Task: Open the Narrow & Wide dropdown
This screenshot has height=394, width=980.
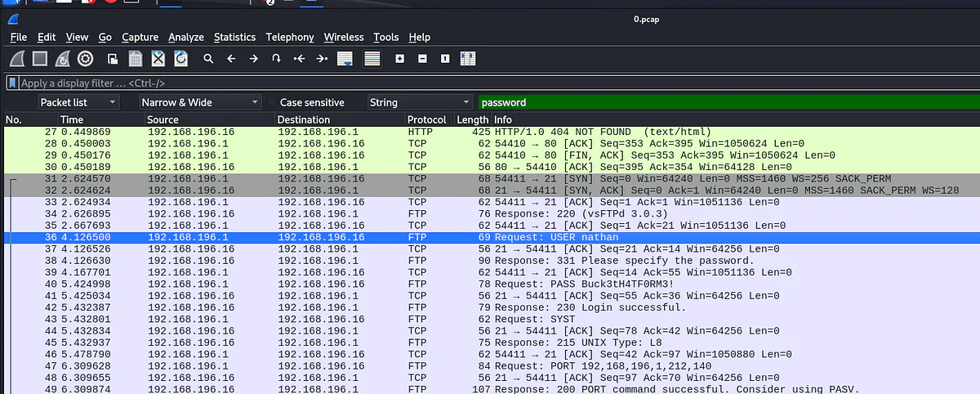Action: tap(198, 102)
